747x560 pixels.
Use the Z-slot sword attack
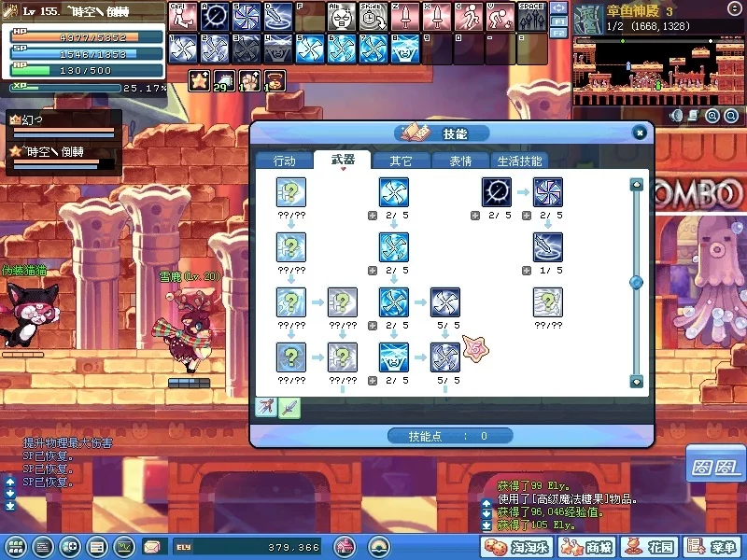coord(405,17)
